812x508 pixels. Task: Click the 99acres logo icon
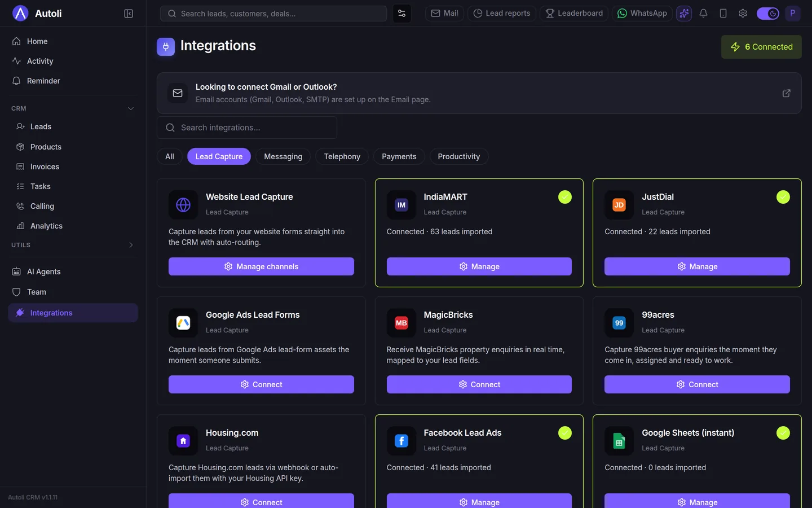[619, 323]
